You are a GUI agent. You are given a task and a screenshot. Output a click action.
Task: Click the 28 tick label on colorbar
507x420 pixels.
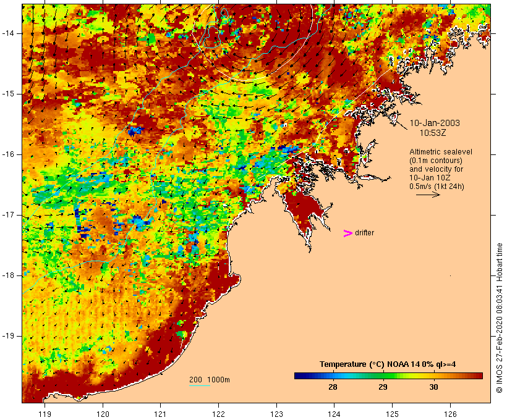pos(333,387)
